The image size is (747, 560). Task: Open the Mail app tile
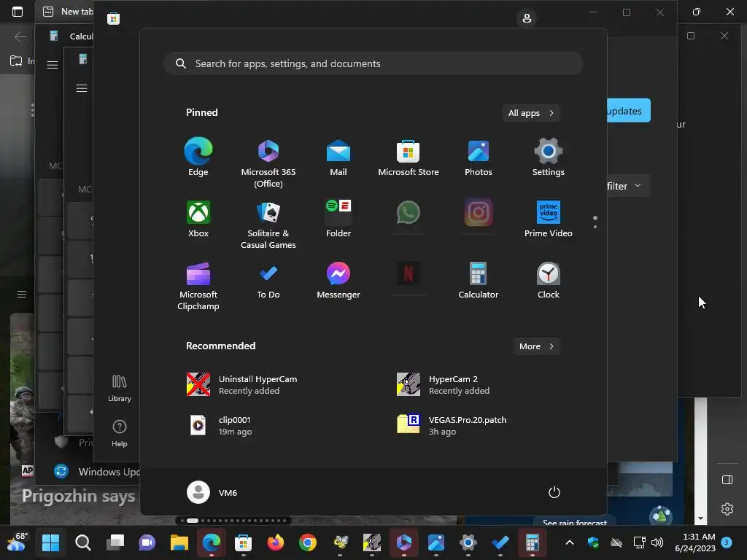coord(338,157)
